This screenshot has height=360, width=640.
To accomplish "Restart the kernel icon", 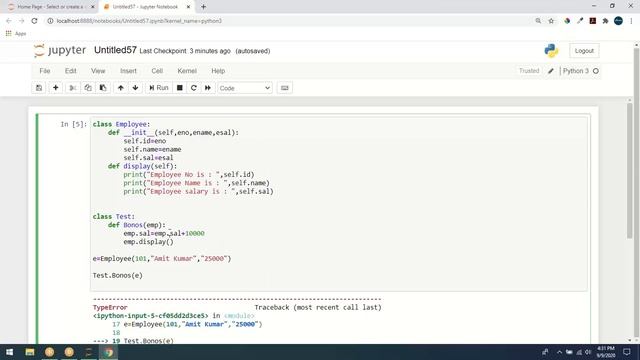I will [193, 88].
